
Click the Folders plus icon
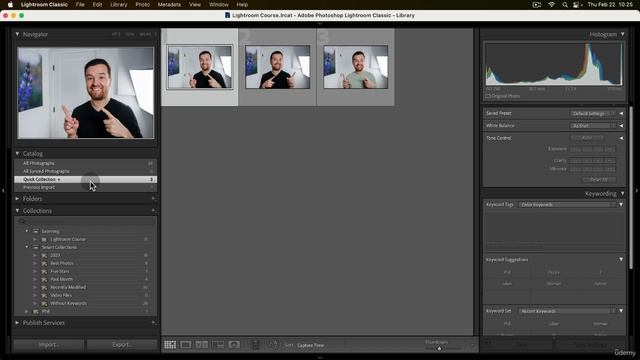[x=153, y=198]
